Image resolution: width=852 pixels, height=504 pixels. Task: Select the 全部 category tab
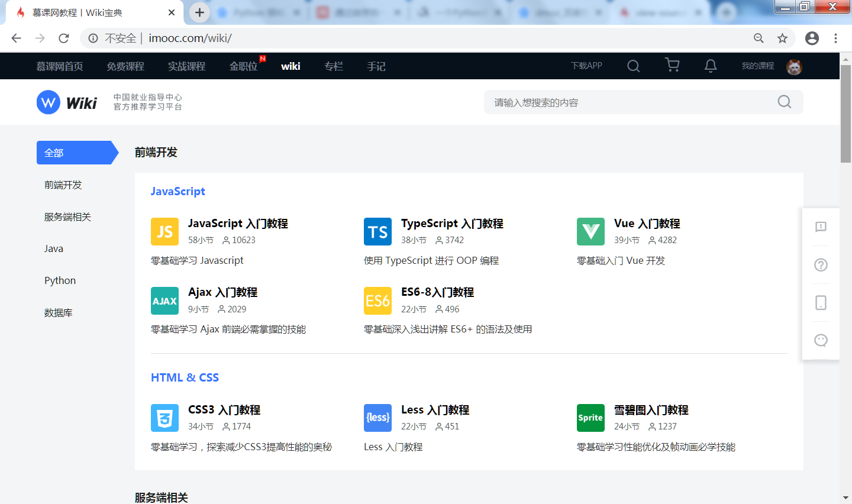[78, 153]
